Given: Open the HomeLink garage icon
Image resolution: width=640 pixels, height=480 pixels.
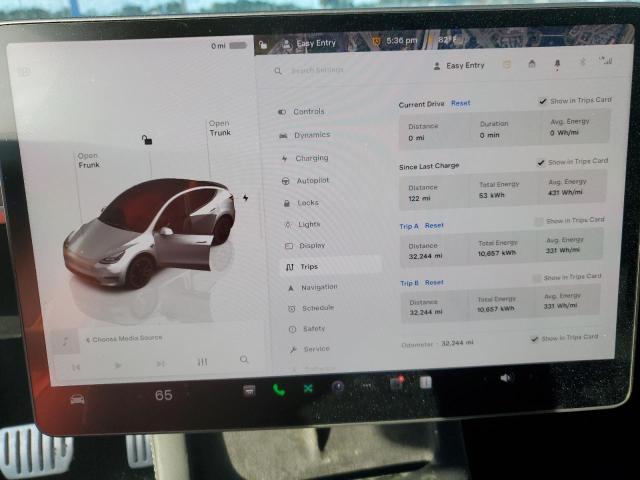Looking at the screenshot, I should [x=532, y=64].
